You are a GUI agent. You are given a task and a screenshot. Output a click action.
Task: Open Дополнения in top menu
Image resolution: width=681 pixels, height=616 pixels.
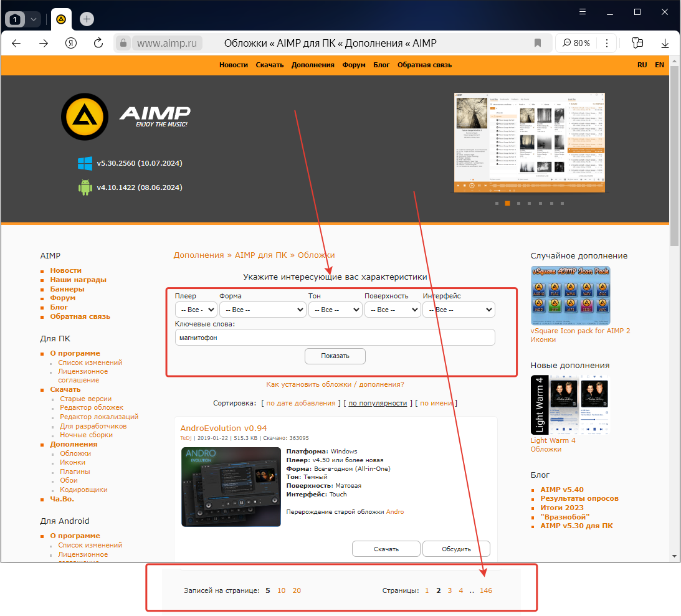point(313,65)
